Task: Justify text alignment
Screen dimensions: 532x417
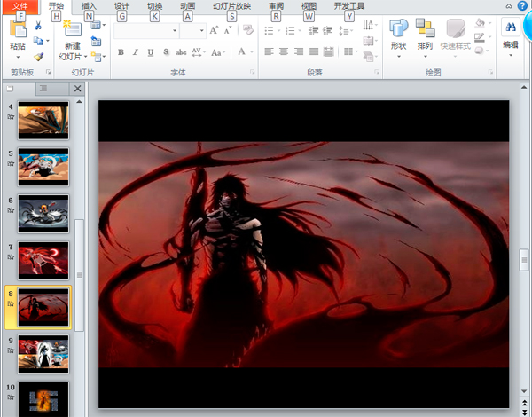Action: [314, 51]
